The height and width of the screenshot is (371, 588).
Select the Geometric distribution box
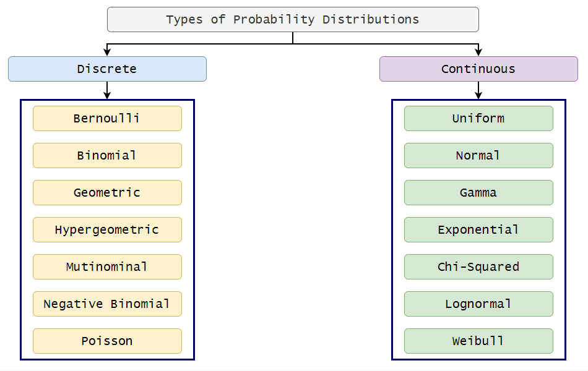pos(107,192)
